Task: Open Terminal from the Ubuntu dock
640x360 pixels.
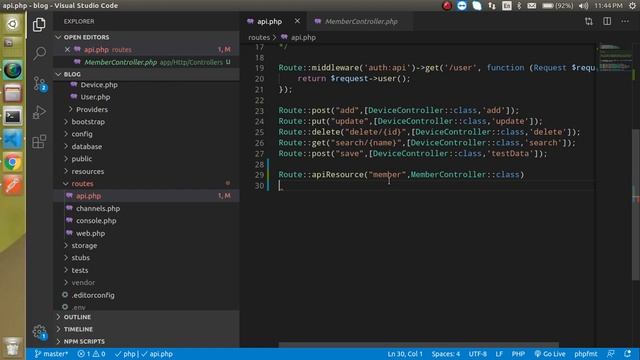Action: [13, 117]
